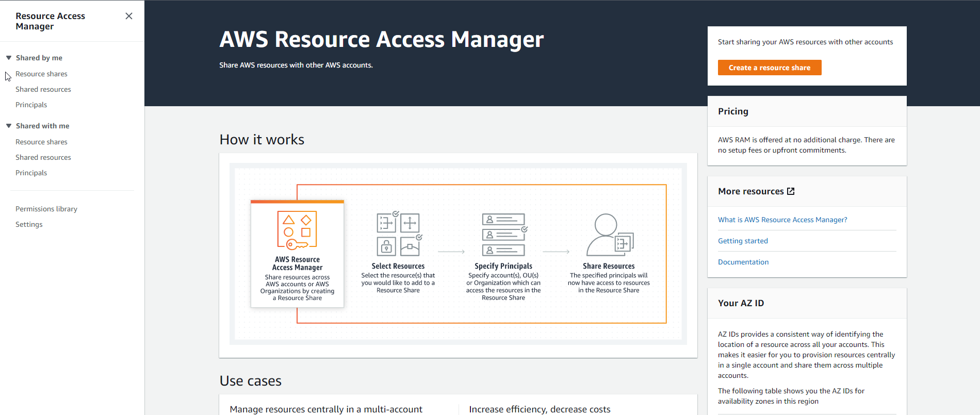Click the Select Resources label in diagram
Image resolution: width=980 pixels, height=415 pixels.
click(x=398, y=266)
